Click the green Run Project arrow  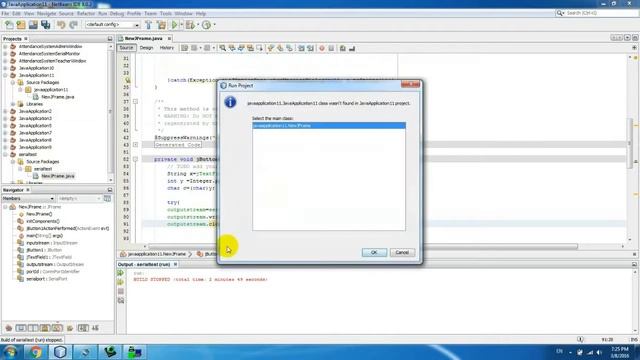click(174, 25)
